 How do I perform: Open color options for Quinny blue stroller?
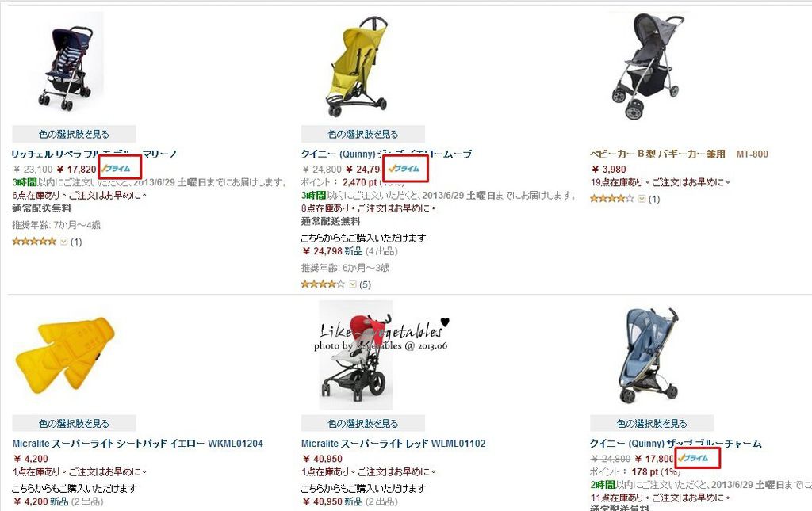pyautogui.click(x=652, y=424)
